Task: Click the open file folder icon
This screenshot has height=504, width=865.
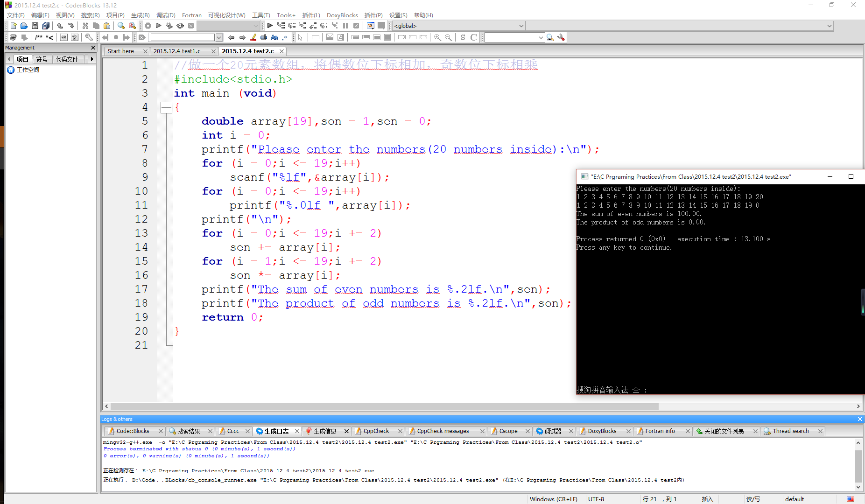Action: point(24,26)
